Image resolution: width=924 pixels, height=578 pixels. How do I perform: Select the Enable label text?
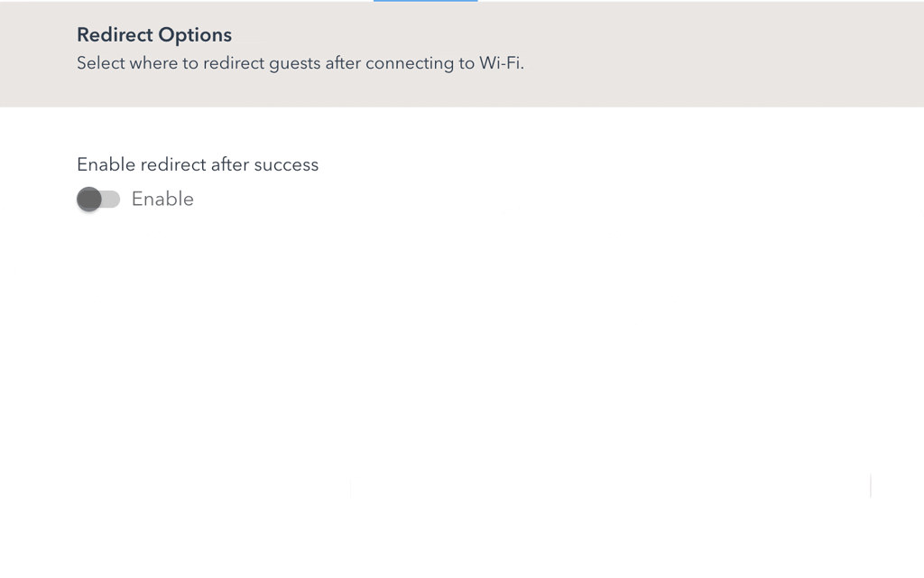click(162, 199)
